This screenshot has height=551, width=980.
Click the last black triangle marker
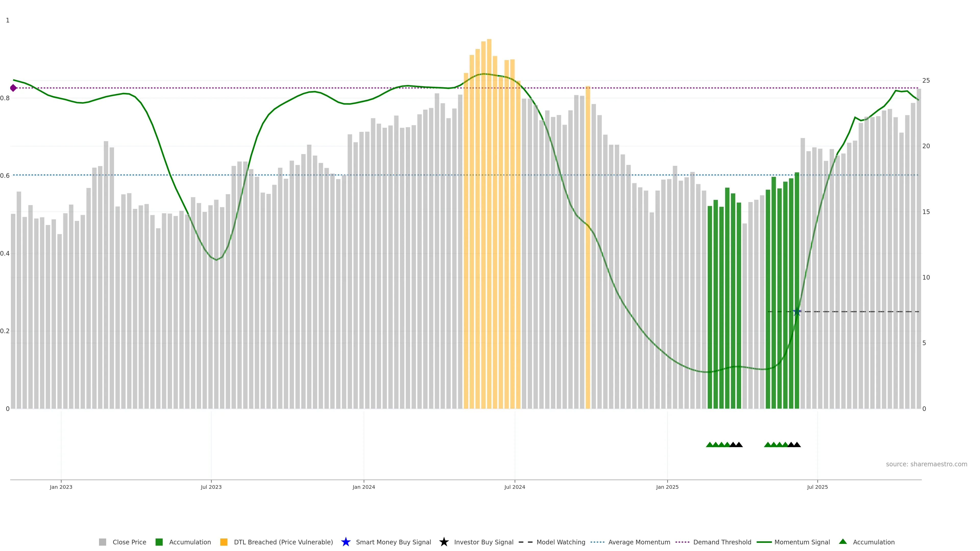tap(797, 445)
